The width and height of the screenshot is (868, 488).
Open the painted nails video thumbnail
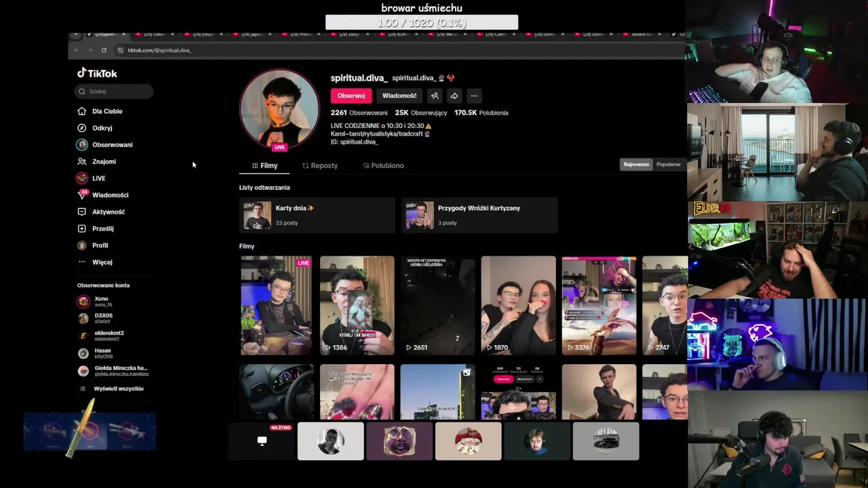click(357, 392)
